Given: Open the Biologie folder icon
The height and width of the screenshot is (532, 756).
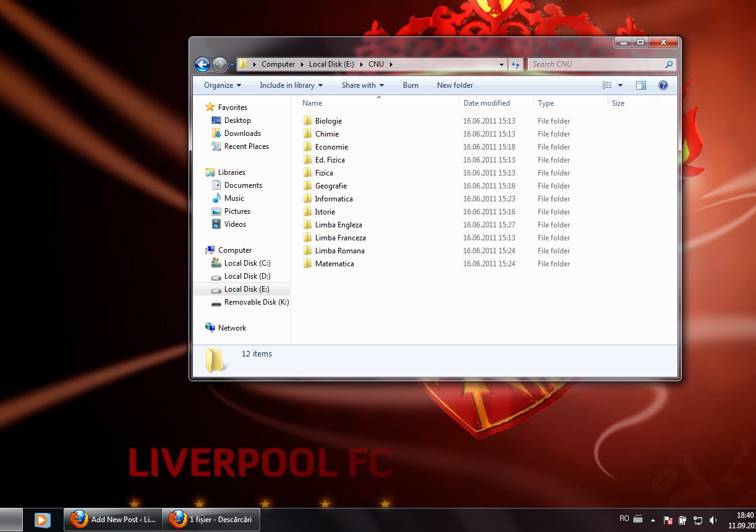Looking at the screenshot, I should pos(308,121).
